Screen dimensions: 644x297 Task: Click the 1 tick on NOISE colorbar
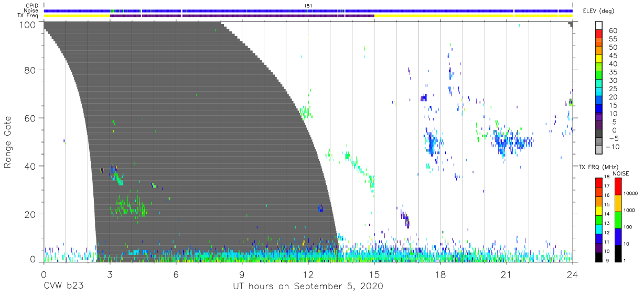pyautogui.click(x=624, y=260)
